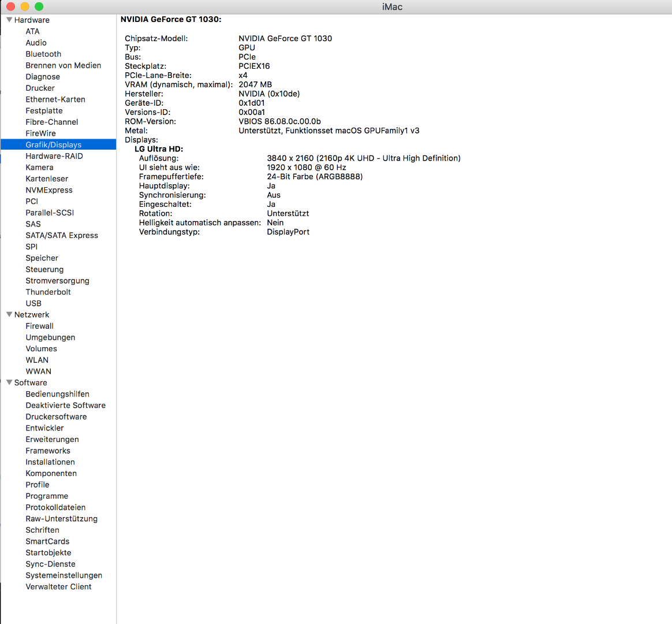Select Thunderbolt in the sidebar
Viewport: 672px width, 624px height.
click(48, 292)
